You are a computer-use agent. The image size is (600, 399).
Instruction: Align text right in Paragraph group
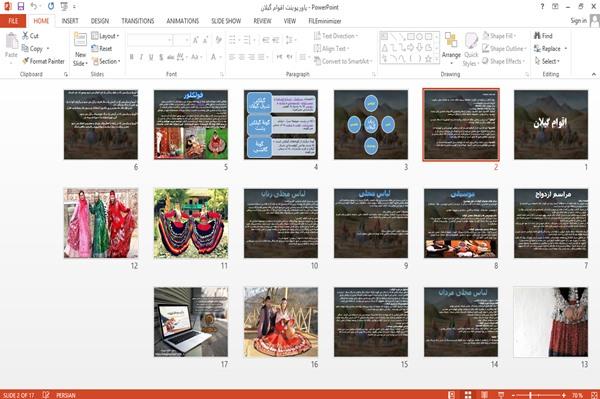click(251, 57)
